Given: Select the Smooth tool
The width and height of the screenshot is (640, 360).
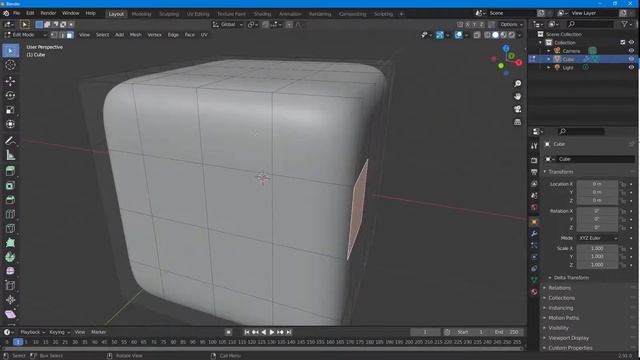Looking at the screenshot, I should pyautogui.click(x=10, y=271).
